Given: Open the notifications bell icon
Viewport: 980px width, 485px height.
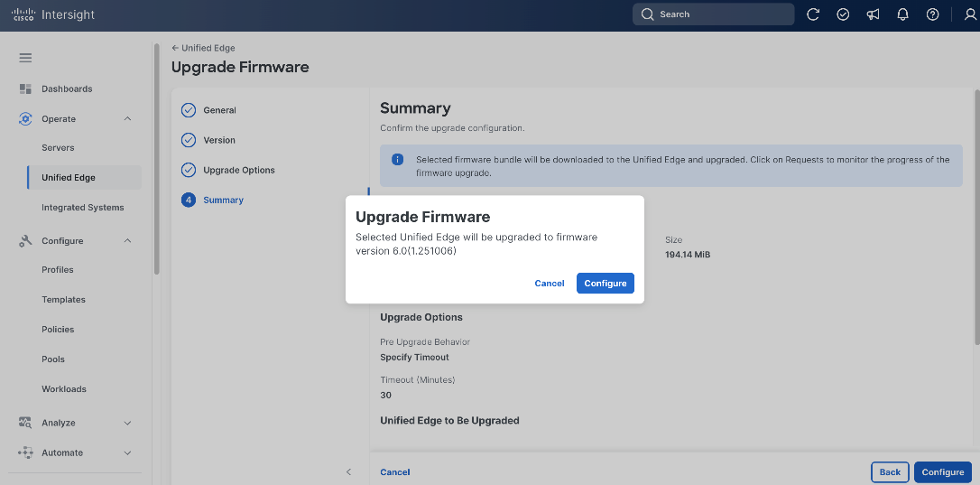Looking at the screenshot, I should [x=902, y=14].
